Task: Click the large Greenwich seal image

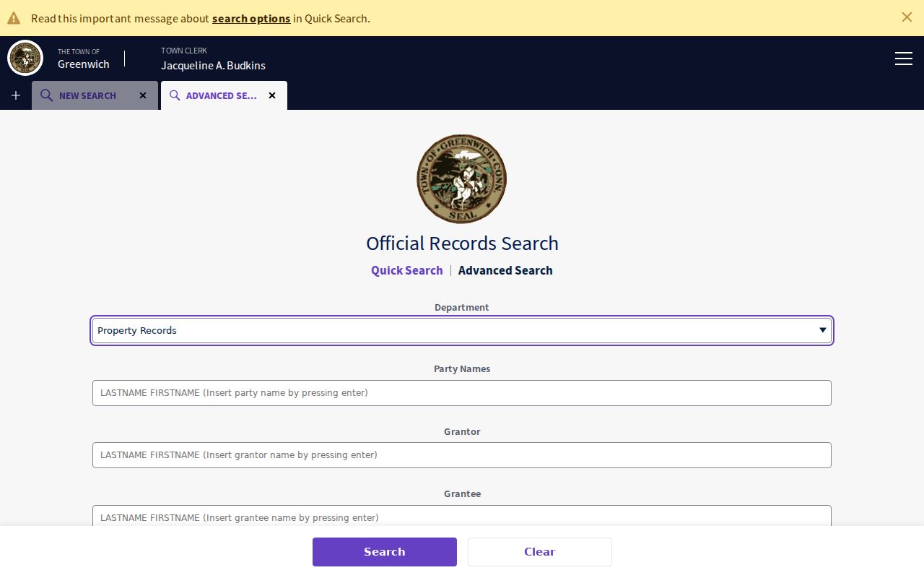Action: point(462,178)
